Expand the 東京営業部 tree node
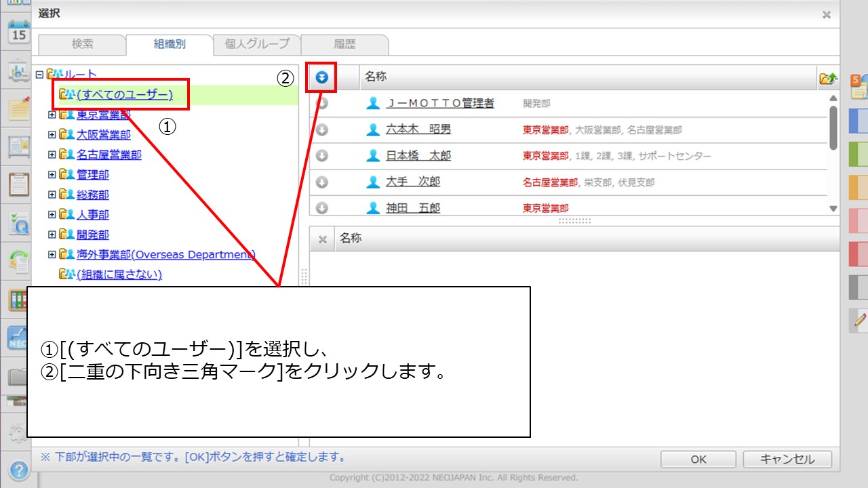The image size is (868, 488). (x=52, y=115)
